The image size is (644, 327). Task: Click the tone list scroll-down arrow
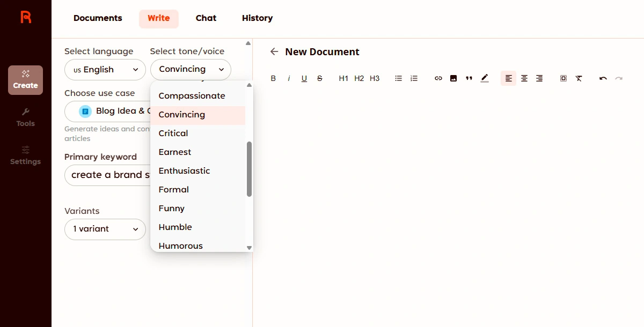point(249,248)
